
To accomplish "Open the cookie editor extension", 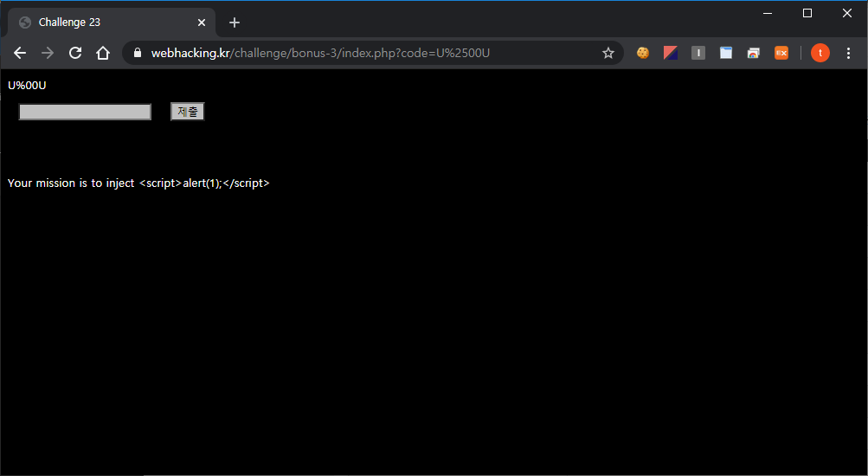I will pos(643,53).
